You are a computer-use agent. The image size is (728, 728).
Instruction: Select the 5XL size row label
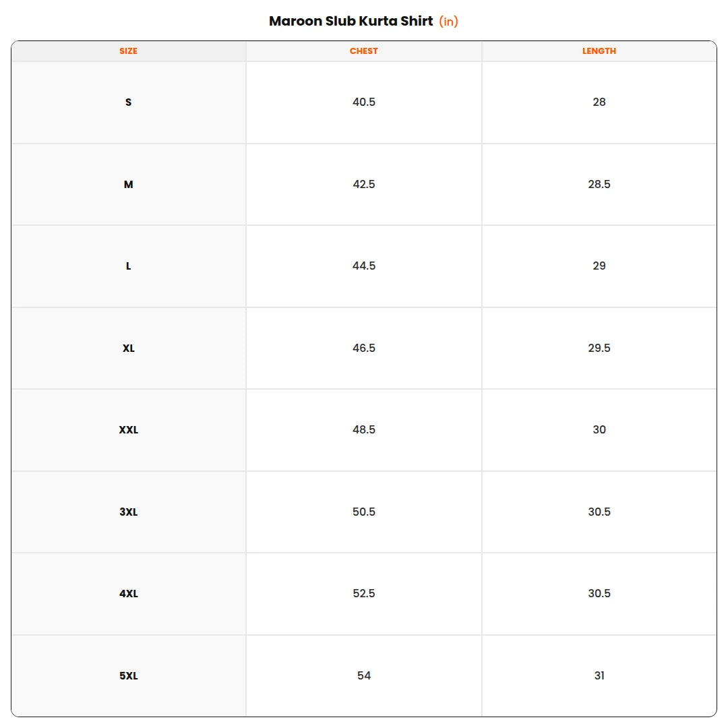[129, 675]
